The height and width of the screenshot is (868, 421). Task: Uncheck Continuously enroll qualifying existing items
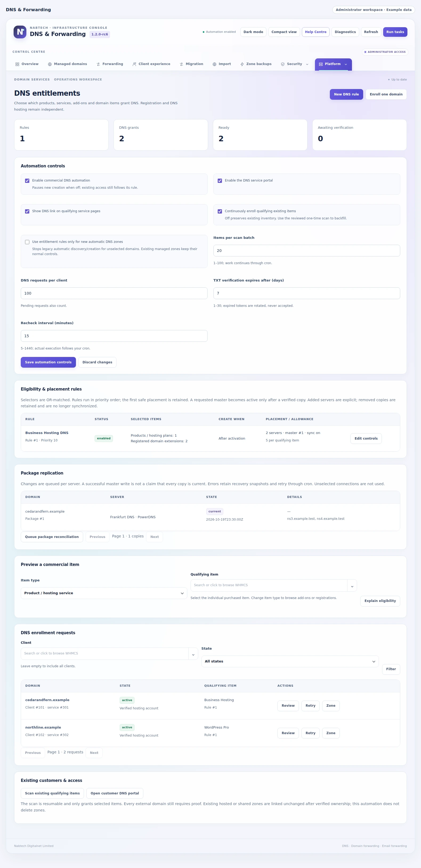point(220,212)
